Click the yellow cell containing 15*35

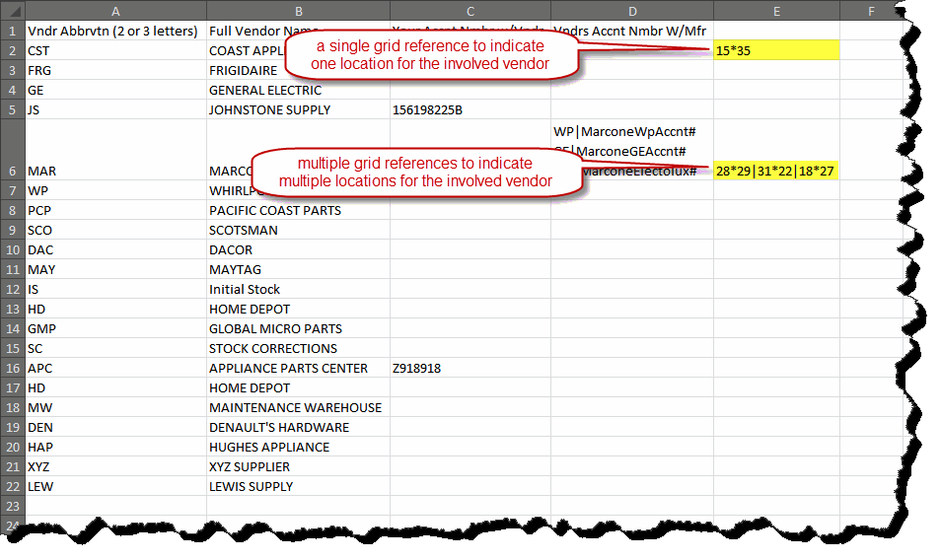pyautogui.click(x=777, y=50)
